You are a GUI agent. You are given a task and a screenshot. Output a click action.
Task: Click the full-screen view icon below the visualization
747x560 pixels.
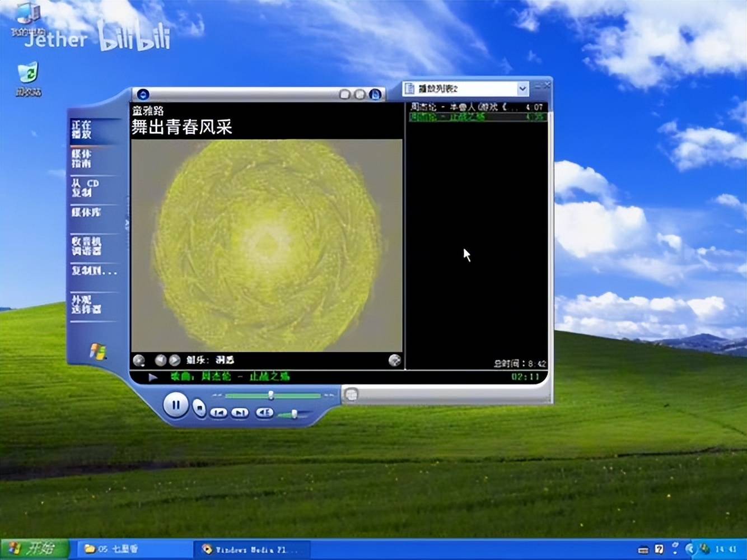point(394,360)
